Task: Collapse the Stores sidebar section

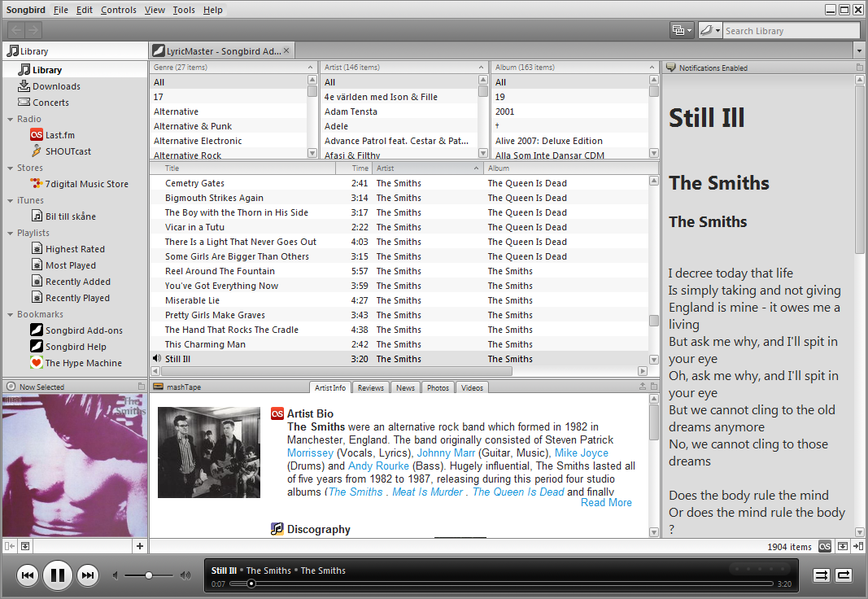Action: pyautogui.click(x=10, y=168)
